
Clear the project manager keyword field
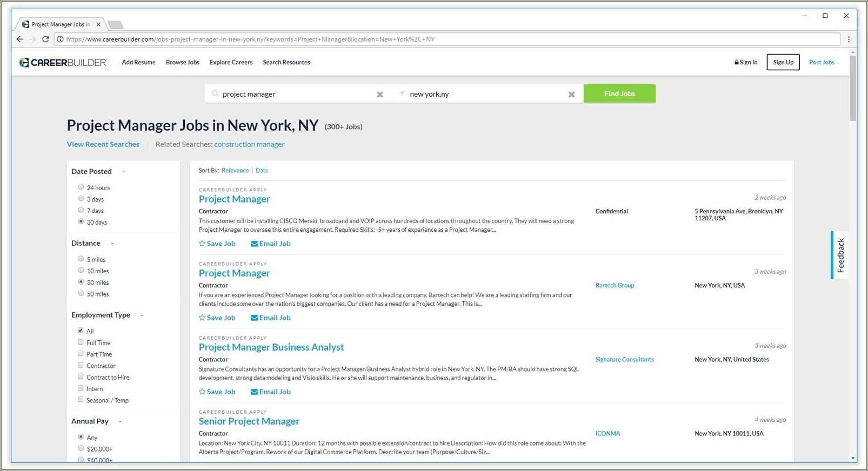point(380,95)
